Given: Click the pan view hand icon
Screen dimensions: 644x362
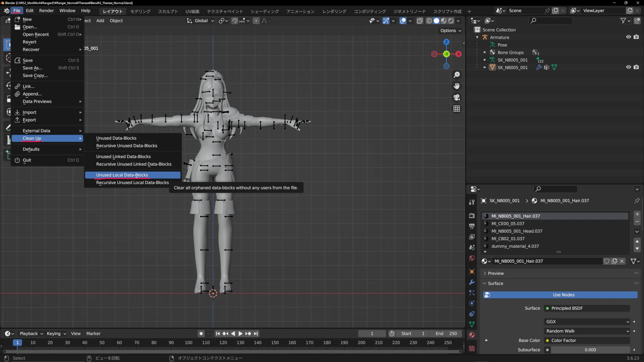Looking at the screenshot, I should click(x=457, y=86).
